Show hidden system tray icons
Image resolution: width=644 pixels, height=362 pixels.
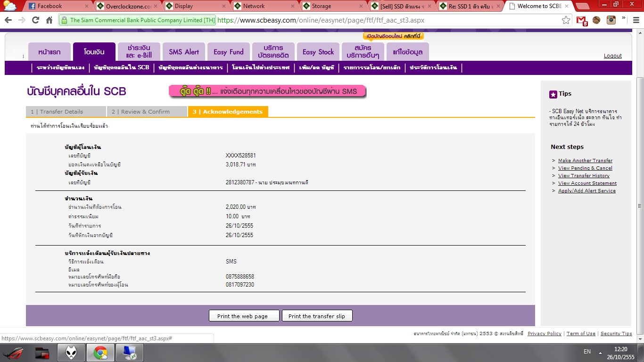tap(600, 352)
